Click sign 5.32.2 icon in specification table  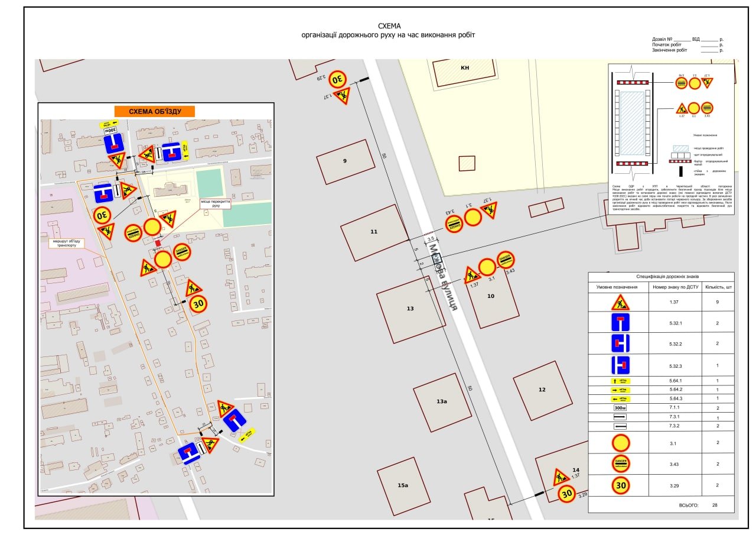click(620, 343)
